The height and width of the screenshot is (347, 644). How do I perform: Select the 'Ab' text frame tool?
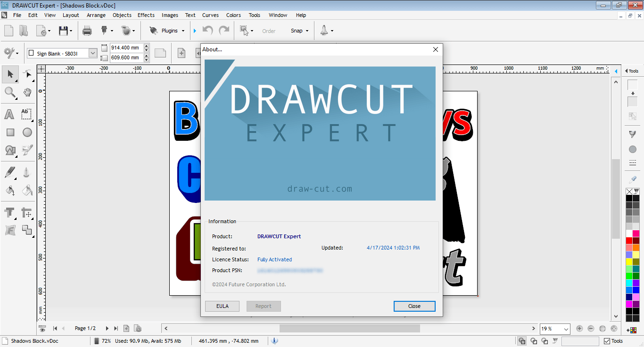point(26,114)
